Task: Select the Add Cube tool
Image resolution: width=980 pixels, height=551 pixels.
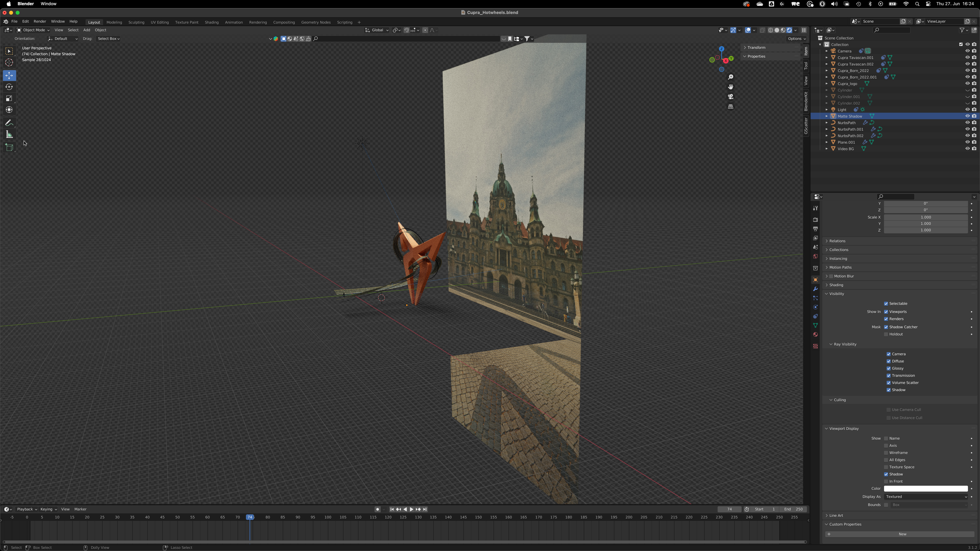Action: click(x=9, y=148)
